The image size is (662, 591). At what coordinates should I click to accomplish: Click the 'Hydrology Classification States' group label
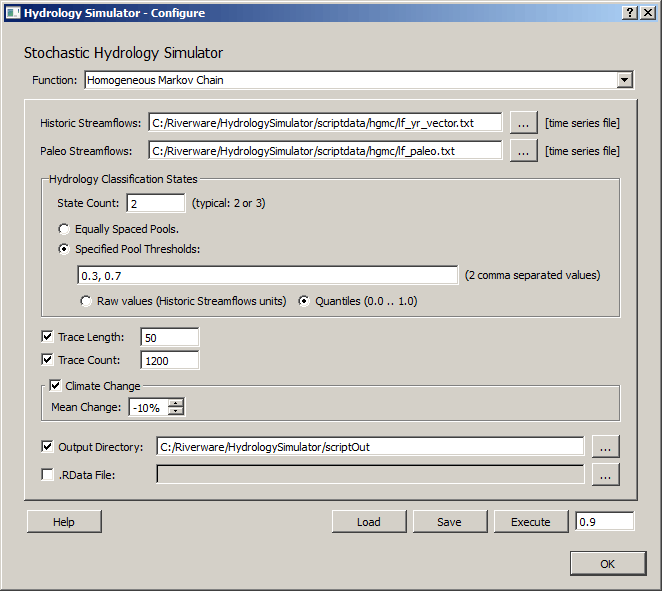pos(123,179)
